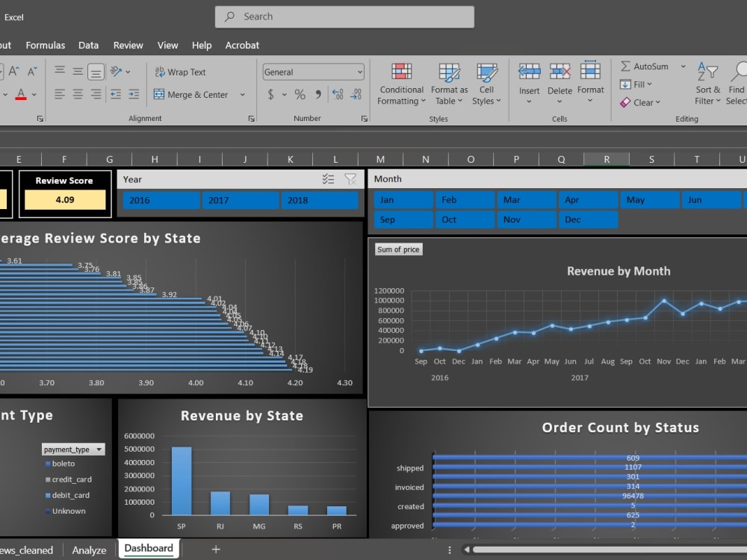Click AutoSum button
This screenshot has width=747, height=560.
(644, 66)
